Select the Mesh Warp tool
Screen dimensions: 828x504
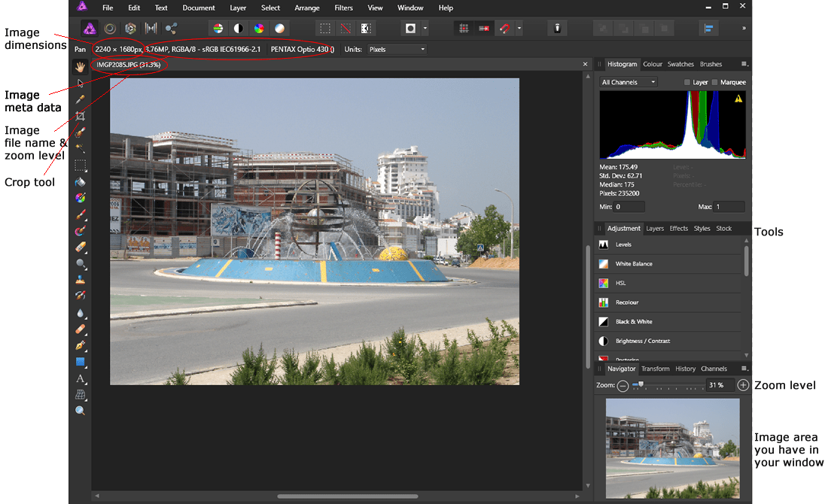[81, 395]
